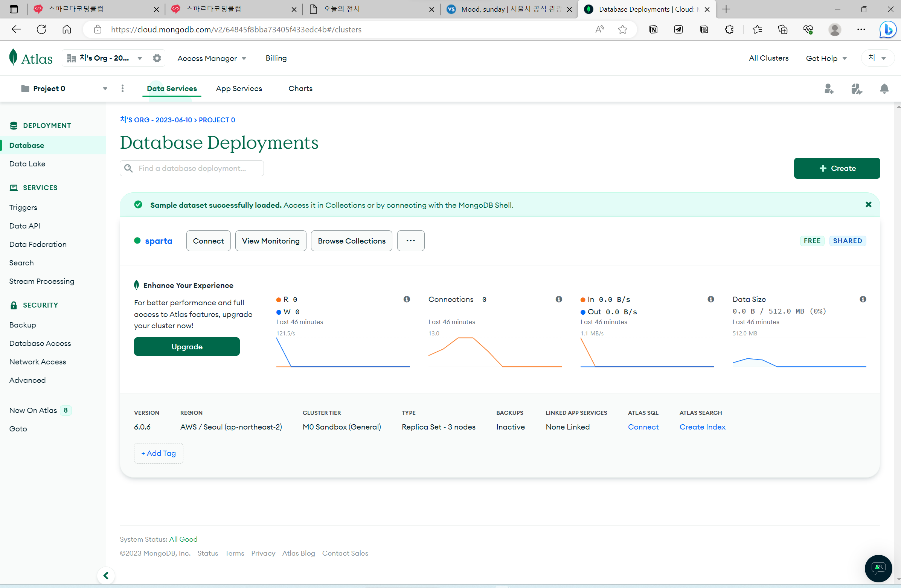Collapse the left sidebar arrow
This screenshot has width=901, height=588.
click(106, 576)
